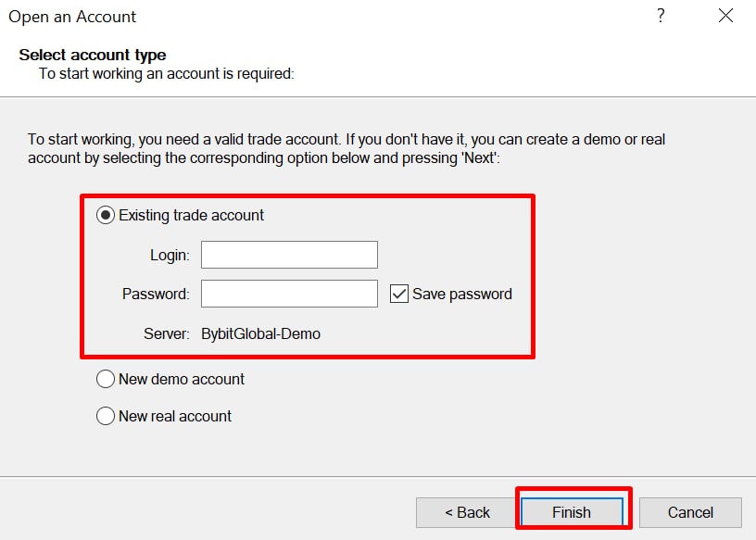
Task: Focus the Login input field
Action: (x=289, y=255)
